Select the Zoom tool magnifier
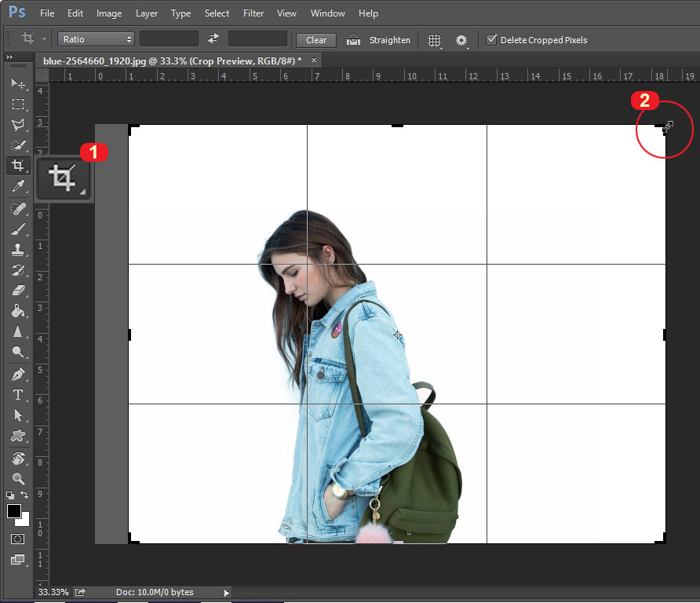Screen dimensions: 700x603 coord(18,478)
